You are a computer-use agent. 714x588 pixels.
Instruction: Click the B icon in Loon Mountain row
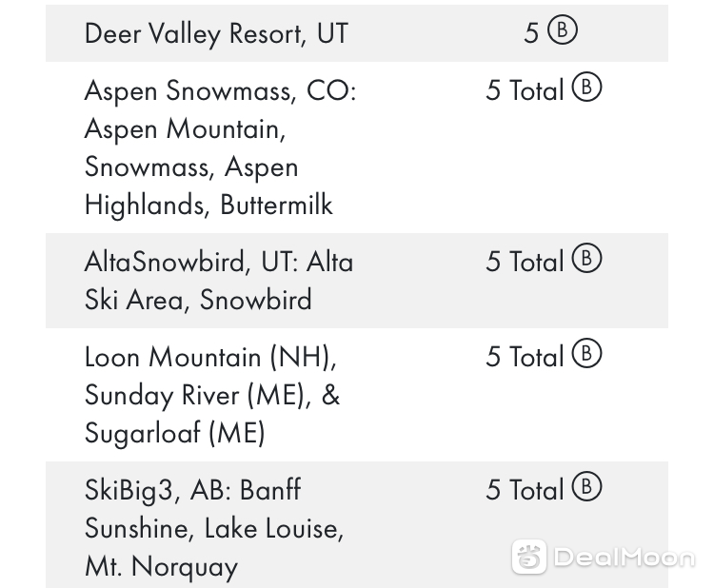586,353
